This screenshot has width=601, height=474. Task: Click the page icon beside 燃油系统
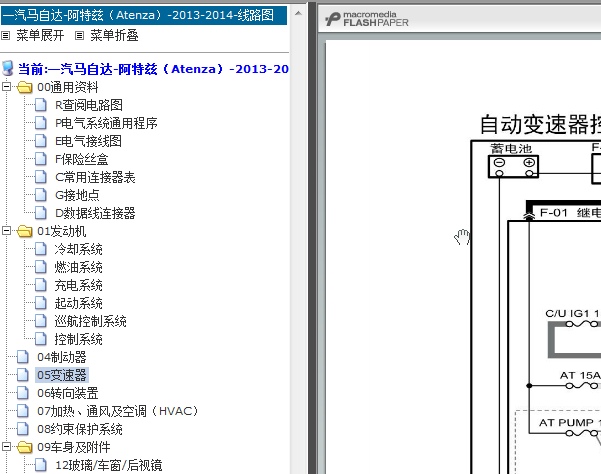(x=41, y=267)
